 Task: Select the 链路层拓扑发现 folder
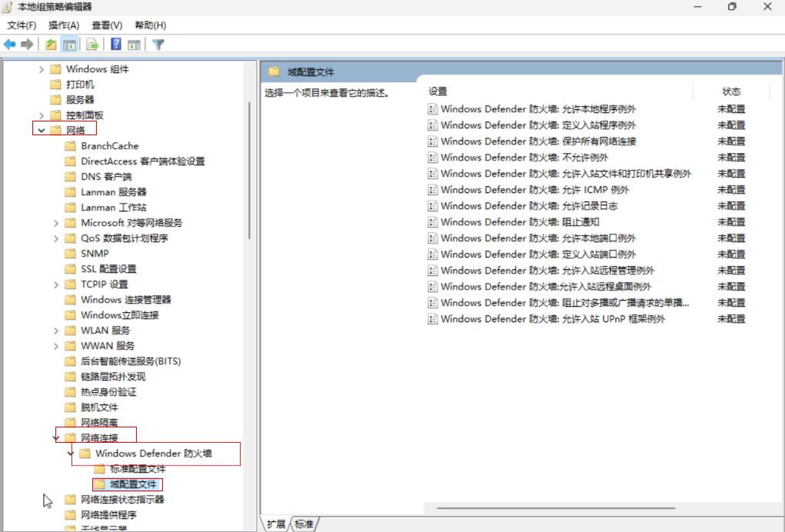click(x=113, y=377)
